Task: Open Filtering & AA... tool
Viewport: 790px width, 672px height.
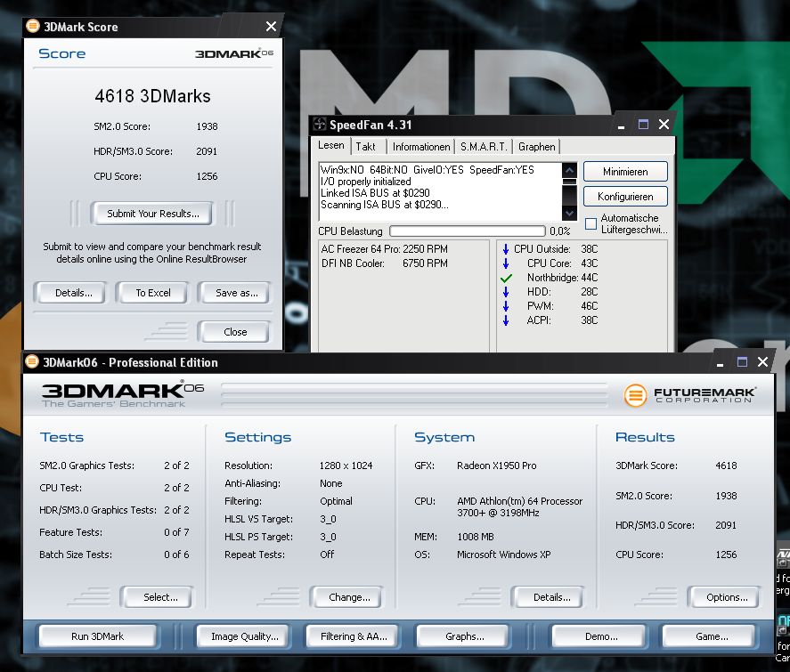Action: tap(353, 636)
